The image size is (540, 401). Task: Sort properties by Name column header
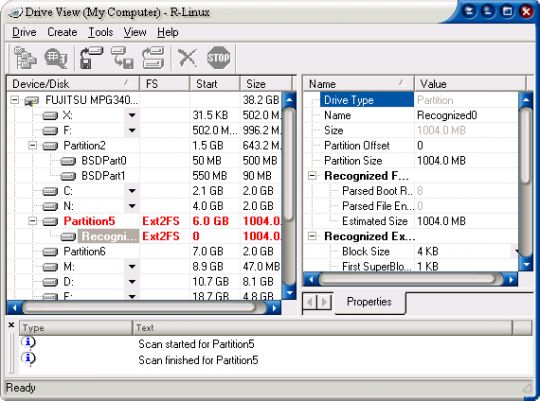[359, 84]
